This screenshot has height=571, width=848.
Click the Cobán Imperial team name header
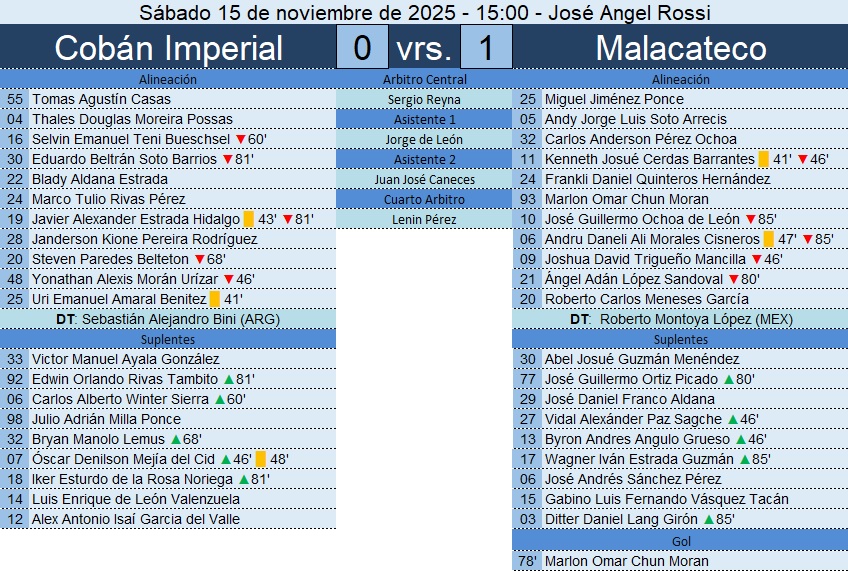click(168, 48)
